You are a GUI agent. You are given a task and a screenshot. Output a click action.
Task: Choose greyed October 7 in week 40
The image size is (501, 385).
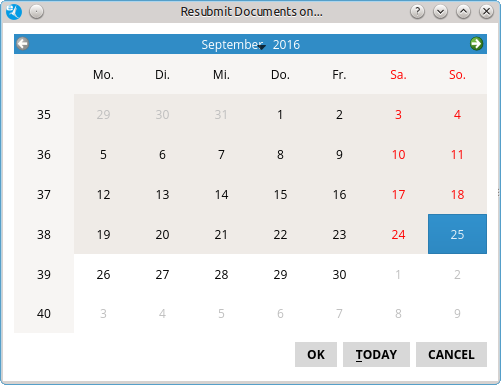(339, 313)
